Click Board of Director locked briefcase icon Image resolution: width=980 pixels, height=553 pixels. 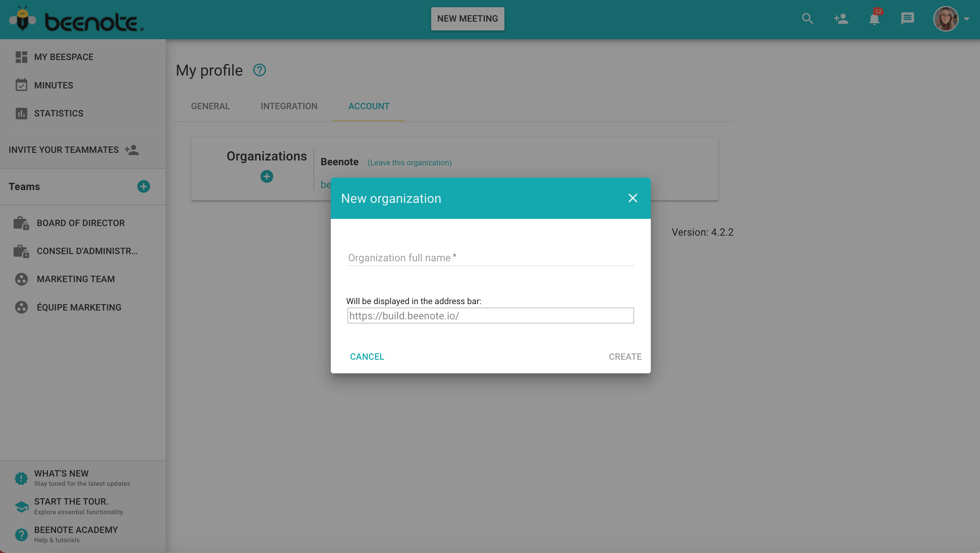(x=21, y=223)
